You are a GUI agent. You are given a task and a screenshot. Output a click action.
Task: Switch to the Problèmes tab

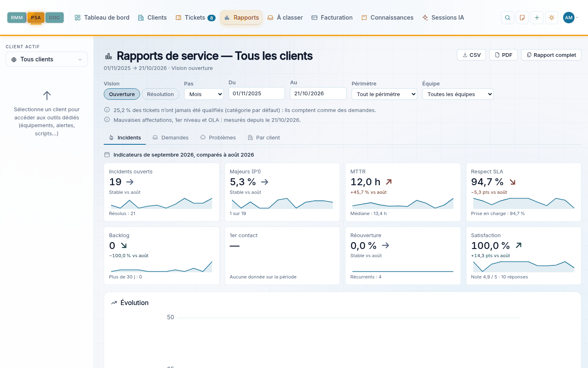pyautogui.click(x=218, y=137)
